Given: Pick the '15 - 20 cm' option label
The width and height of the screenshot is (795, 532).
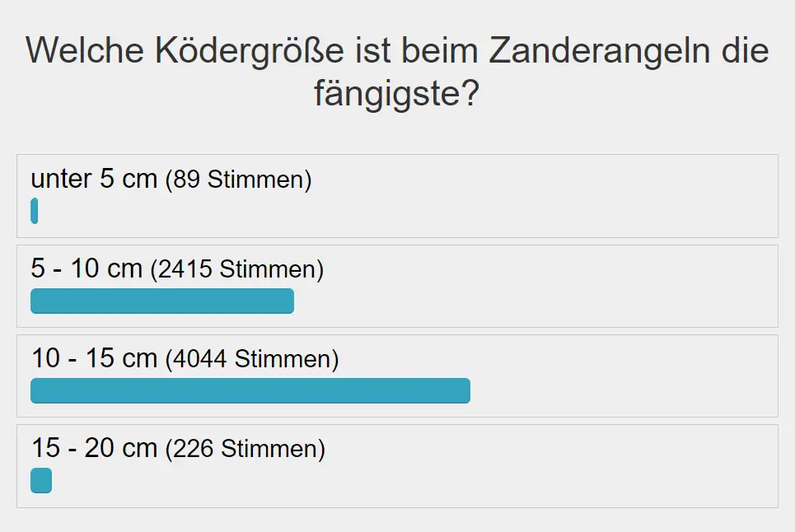Looking at the screenshot, I should (94, 448).
